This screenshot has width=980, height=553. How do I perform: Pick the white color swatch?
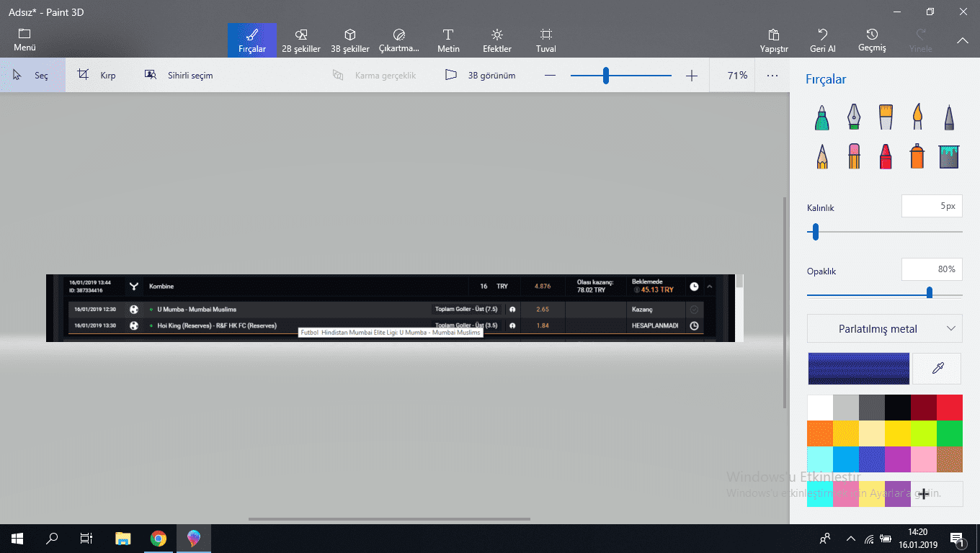tap(820, 408)
